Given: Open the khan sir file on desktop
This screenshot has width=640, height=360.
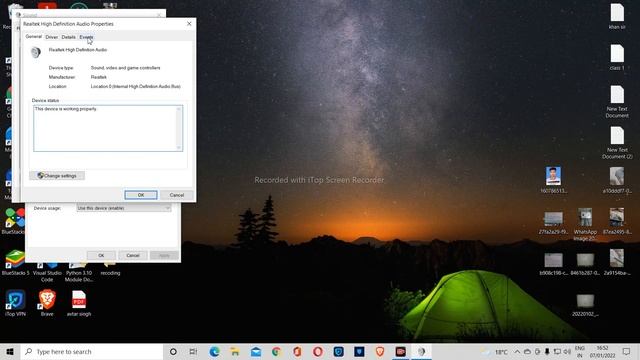Looking at the screenshot, I should (617, 16).
